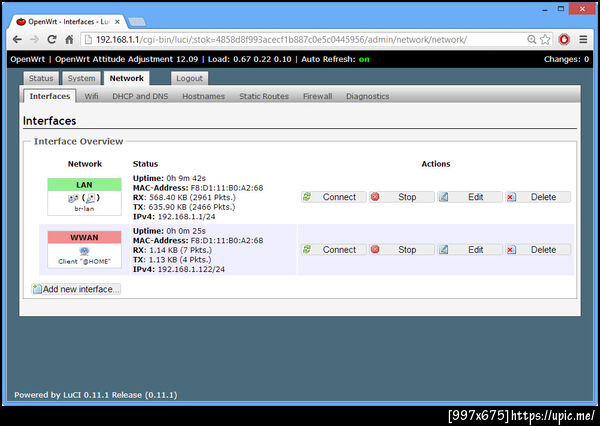Switch to the Interfaces subtab
The image size is (600, 426).
[x=50, y=96]
